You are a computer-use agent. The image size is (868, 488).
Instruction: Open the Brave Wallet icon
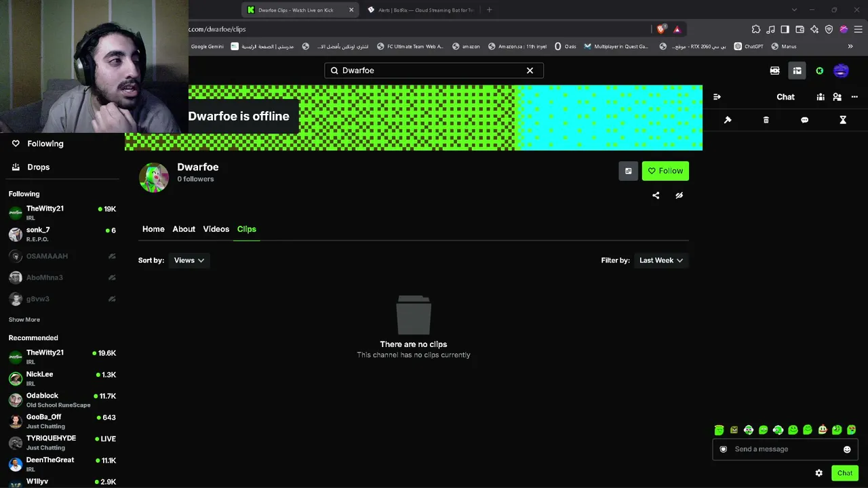click(x=800, y=29)
